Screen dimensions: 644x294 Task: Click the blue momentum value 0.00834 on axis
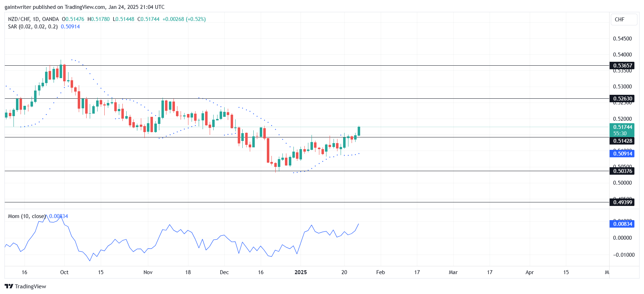622,224
